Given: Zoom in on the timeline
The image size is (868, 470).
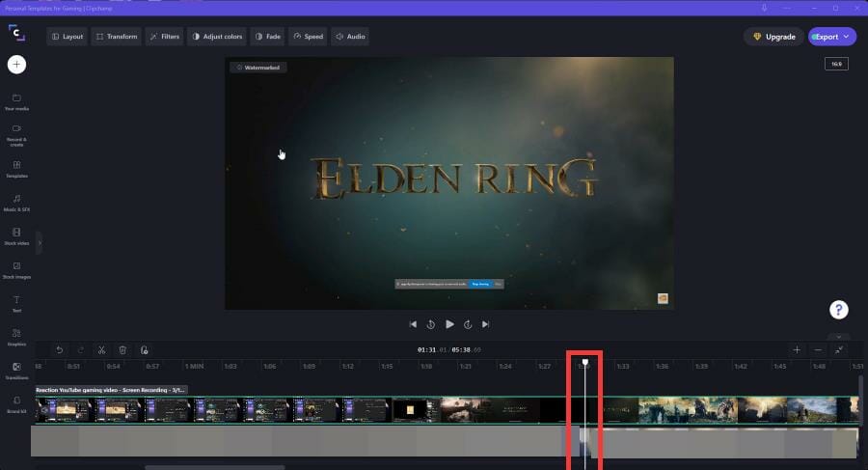Looking at the screenshot, I should click(x=797, y=349).
